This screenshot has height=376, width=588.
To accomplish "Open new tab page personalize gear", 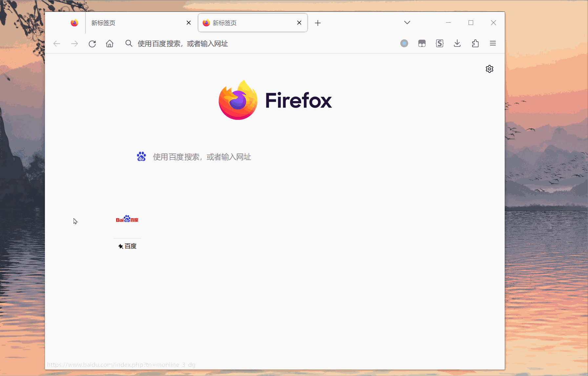I will coord(490,69).
